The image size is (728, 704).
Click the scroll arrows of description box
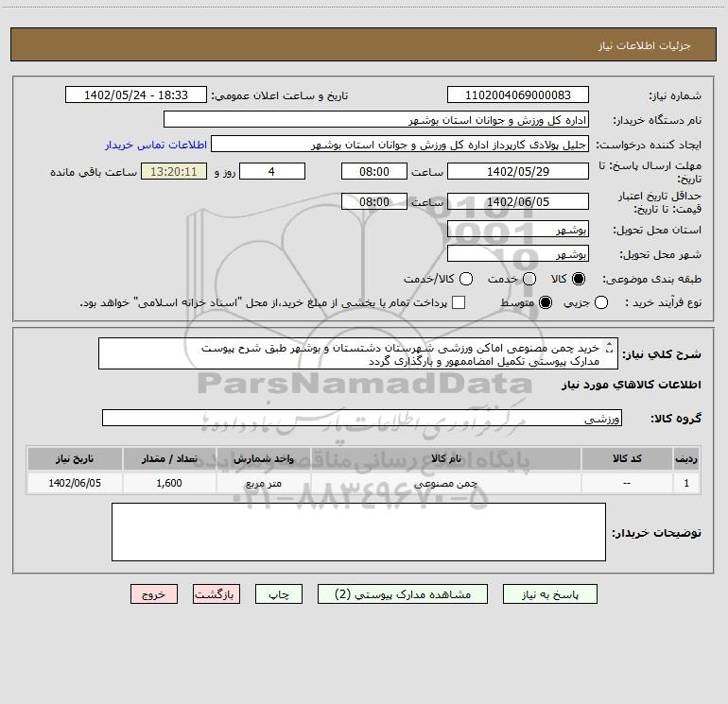(610, 347)
